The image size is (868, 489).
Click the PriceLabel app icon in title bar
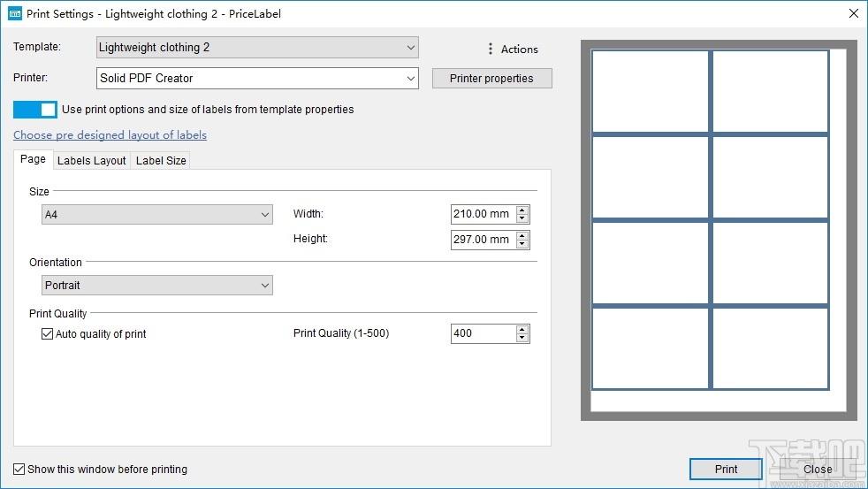tap(15, 13)
